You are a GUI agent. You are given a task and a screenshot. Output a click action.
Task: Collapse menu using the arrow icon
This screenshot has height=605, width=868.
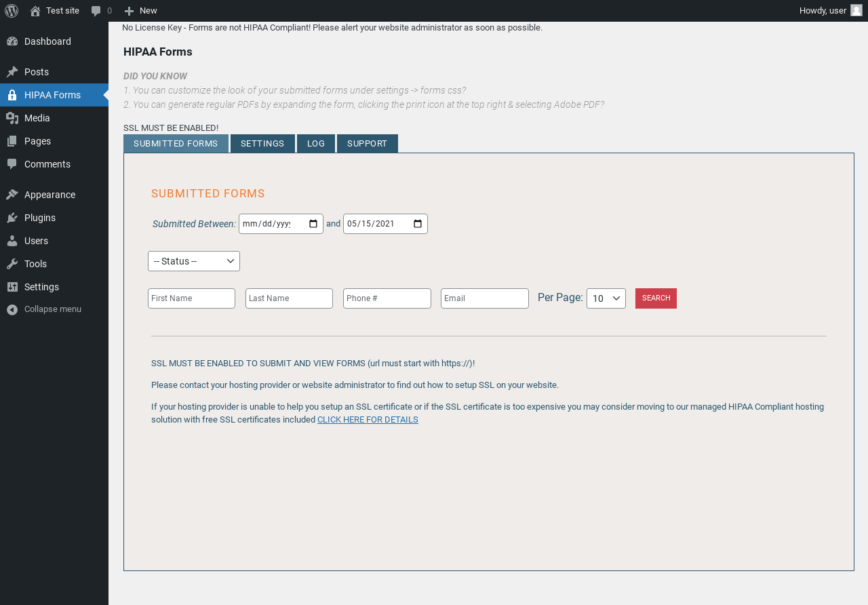point(12,309)
